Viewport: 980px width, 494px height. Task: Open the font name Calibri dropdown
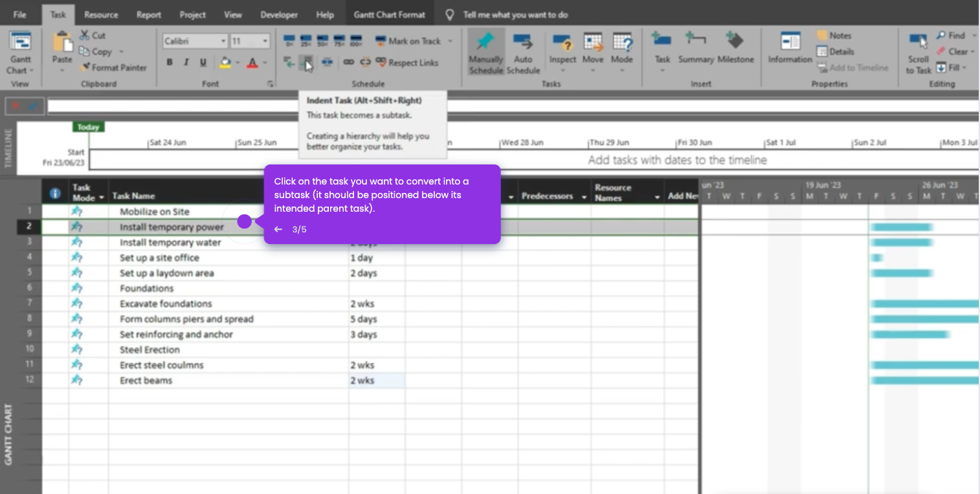pyautogui.click(x=223, y=41)
